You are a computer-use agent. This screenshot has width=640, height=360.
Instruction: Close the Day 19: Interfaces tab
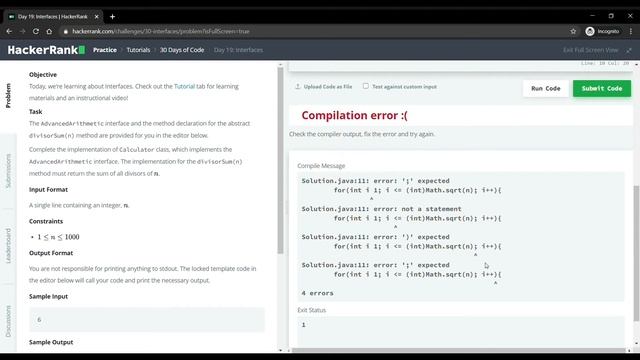coord(97,17)
